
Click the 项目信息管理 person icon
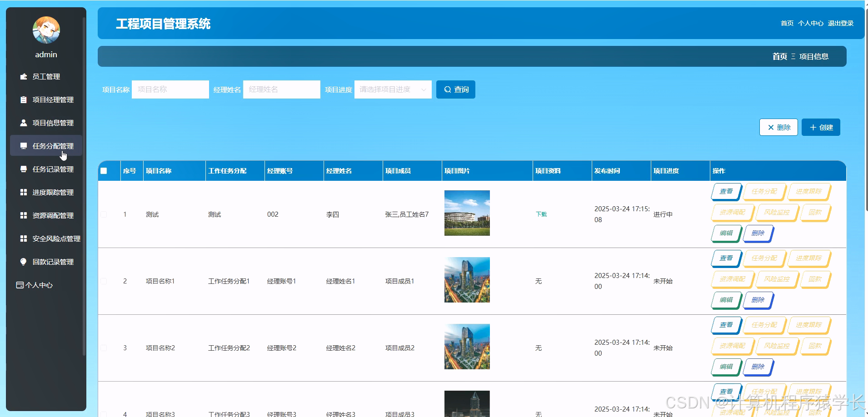(24, 123)
